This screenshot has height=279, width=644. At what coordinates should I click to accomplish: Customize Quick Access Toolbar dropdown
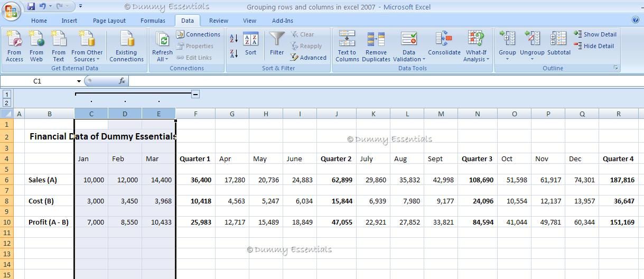(80, 6)
